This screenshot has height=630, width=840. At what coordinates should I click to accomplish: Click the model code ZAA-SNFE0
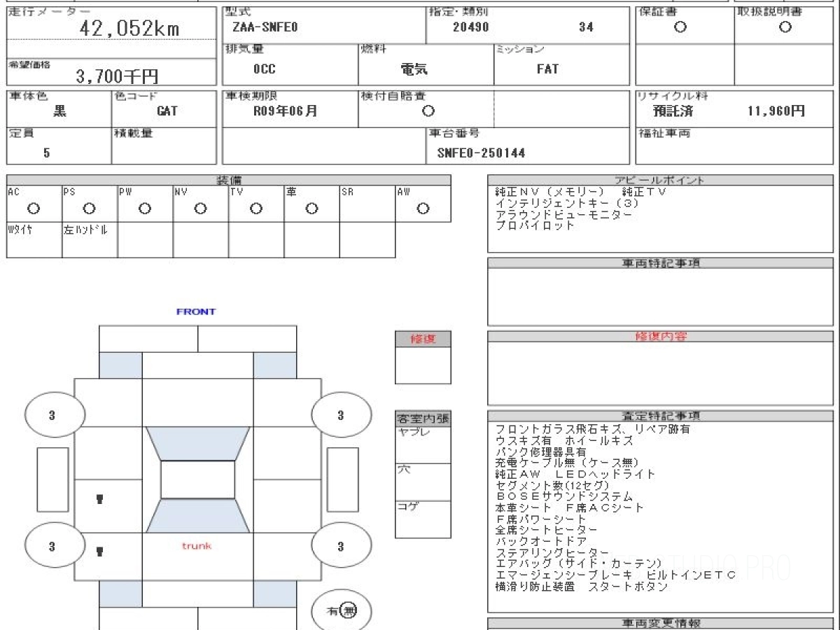click(265, 27)
